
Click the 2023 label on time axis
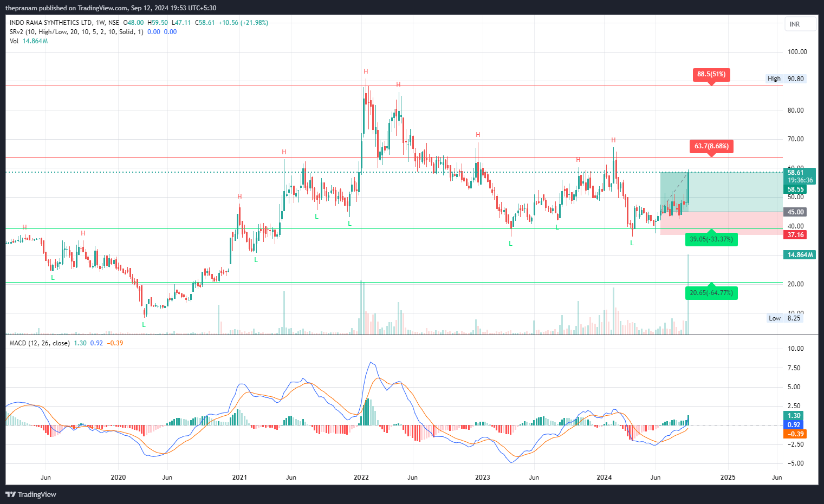point(482,477)
